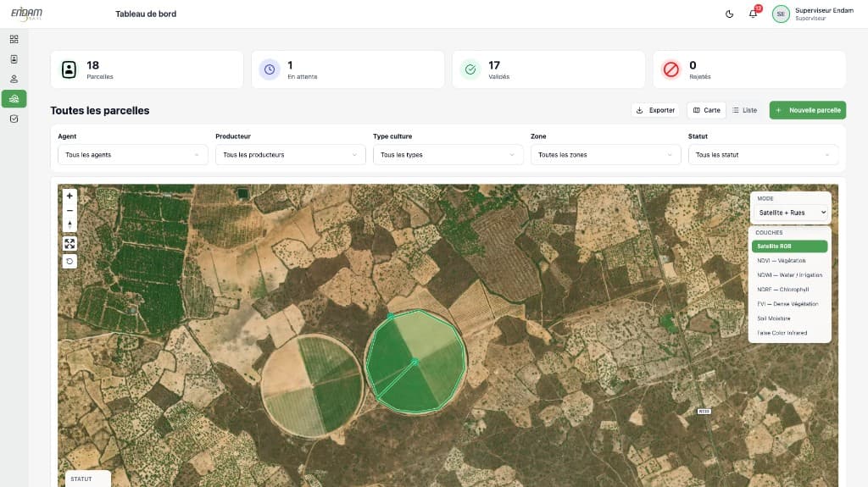Image resolution: width=868 pixels, height=487 pixels.
Task: Zoom in on the map
Action: point(70,196)
